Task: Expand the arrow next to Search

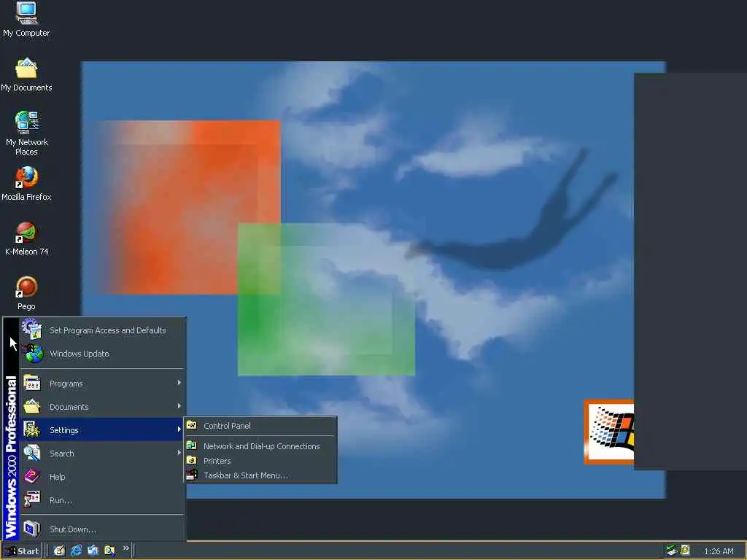Action: [x=179, y=452]
